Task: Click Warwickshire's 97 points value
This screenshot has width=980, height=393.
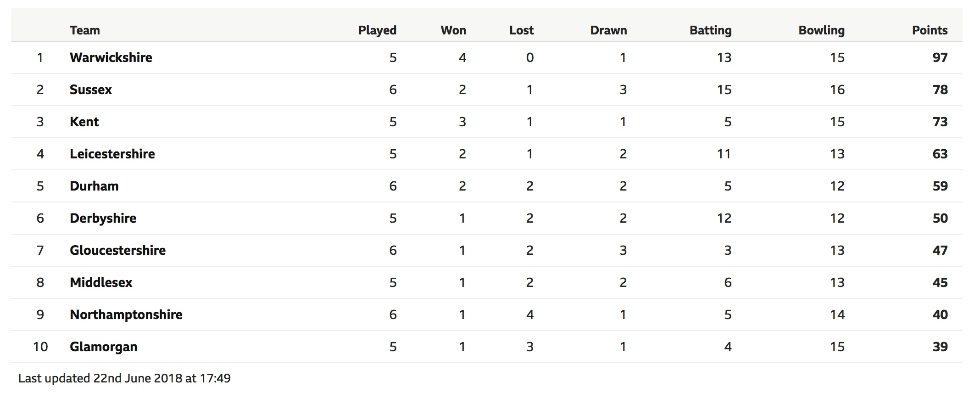Action: coord(940,57)
